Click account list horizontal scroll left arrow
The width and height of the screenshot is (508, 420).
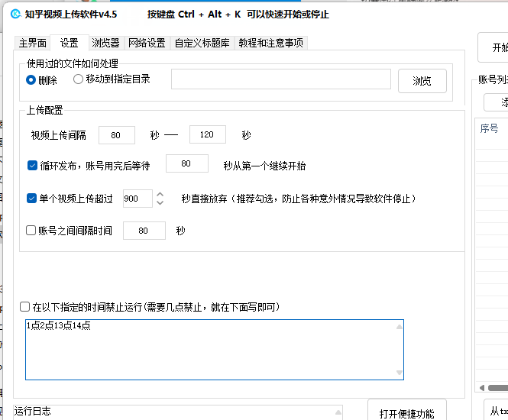482,388
